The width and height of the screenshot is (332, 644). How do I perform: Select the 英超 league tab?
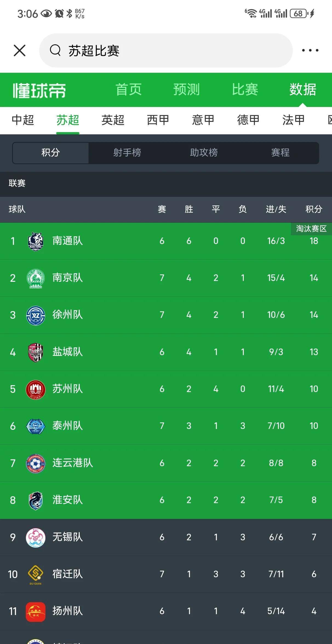tap(113, 120)
